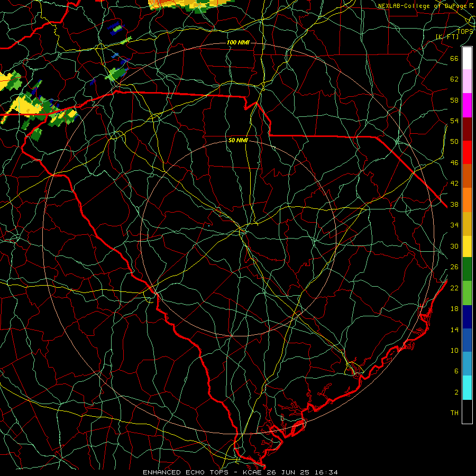476x476 pixels.
Task: Select the dark red 54 kft color band
Action: (x=467, y=129)
